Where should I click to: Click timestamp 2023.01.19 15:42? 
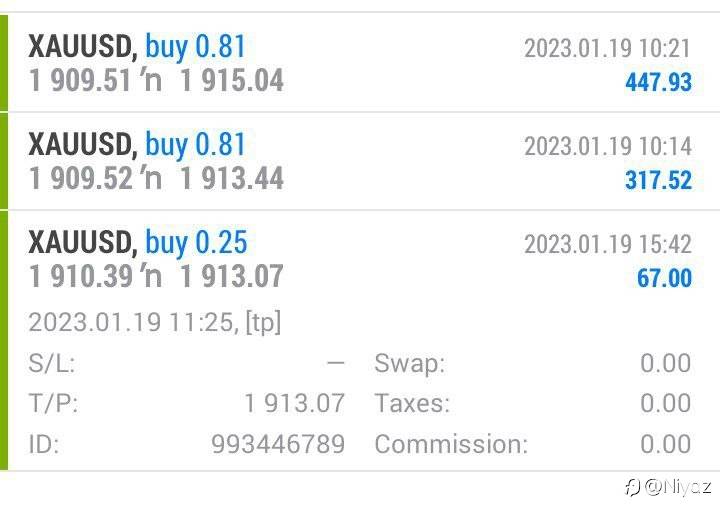[x=608, y=244]
